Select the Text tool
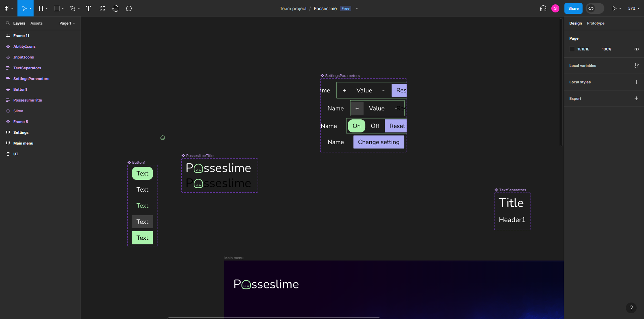The height and width of the screenshot is (319, 644). [x=89, y=8]
